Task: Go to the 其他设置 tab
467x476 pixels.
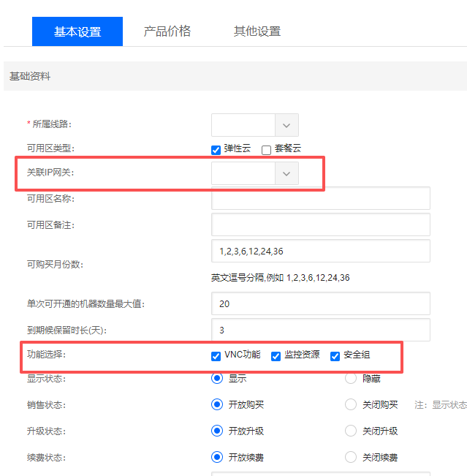Action: [x=257, y=31]
